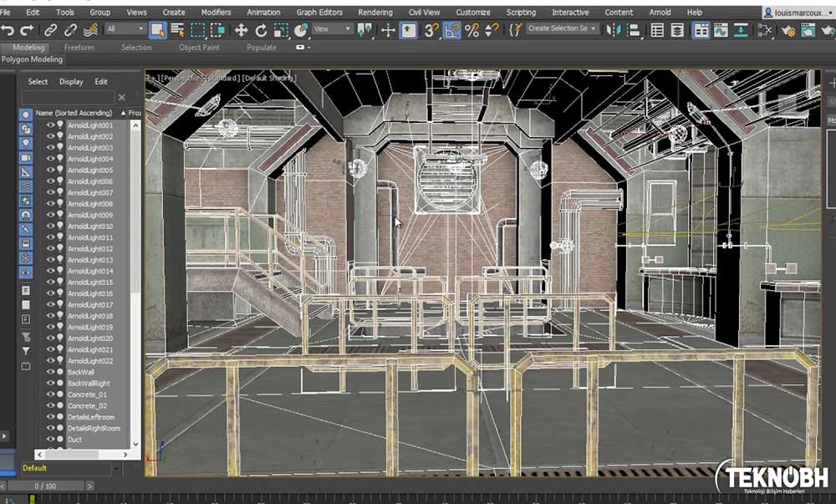Viewport: 836px width, 504px height.
Task: Activate the Select and Link tool
Action: click(51, 30)
